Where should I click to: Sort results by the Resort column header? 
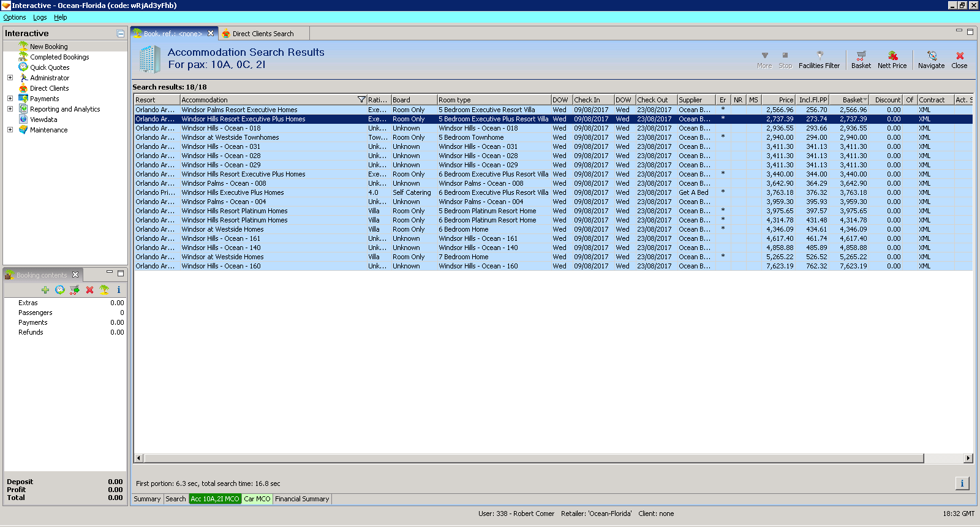pos(157,100)
